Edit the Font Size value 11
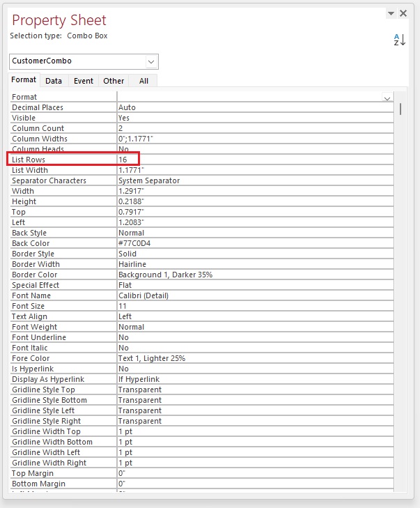 255,306
